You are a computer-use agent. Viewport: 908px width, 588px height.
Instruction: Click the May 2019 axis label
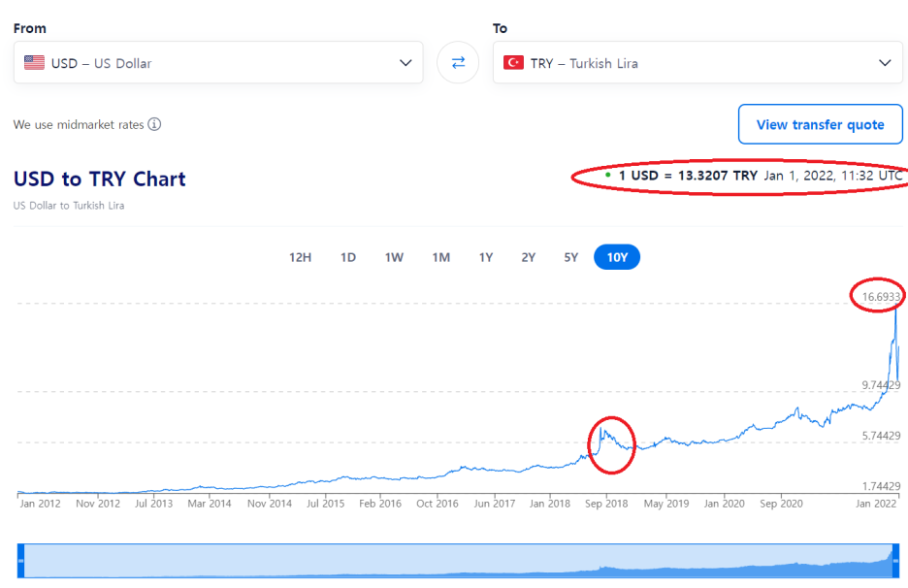(x=665, y=504)
